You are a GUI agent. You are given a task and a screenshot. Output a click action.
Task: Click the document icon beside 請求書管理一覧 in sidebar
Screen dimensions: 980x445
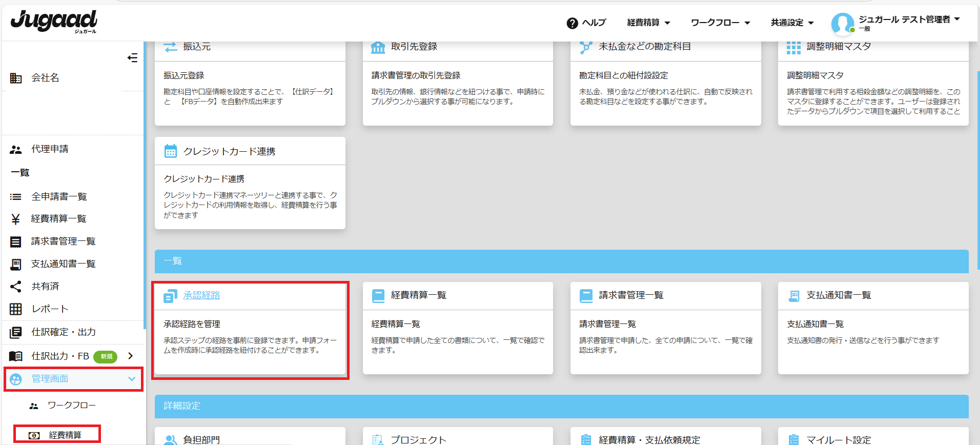pos(16,241)
